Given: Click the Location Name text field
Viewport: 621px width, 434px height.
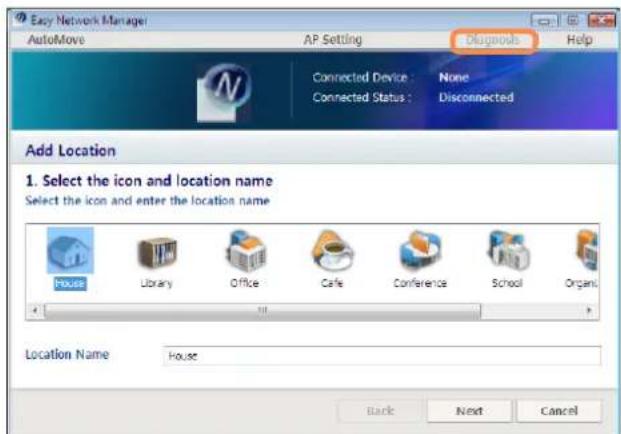Looking at the screenshot, I should pos(381,356).
